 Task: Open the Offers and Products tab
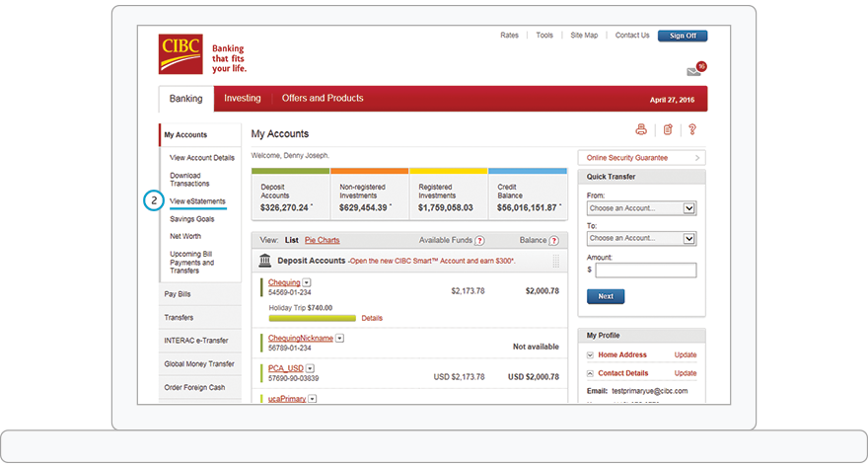[323, 98]
